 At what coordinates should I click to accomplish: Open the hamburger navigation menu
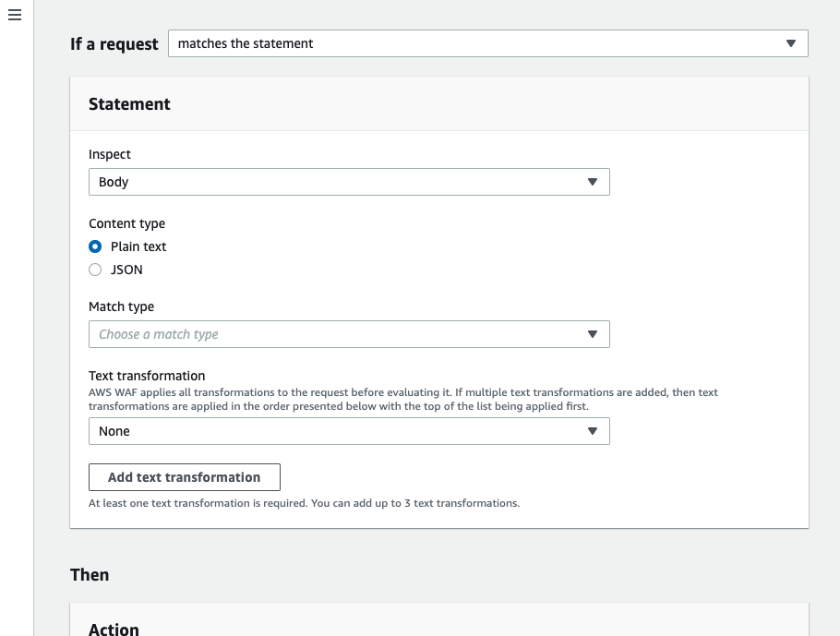pos(15,15)
